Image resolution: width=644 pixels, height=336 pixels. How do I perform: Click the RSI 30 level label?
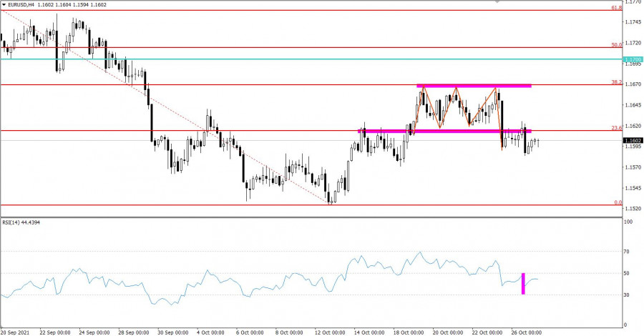(x=627, y=295)
